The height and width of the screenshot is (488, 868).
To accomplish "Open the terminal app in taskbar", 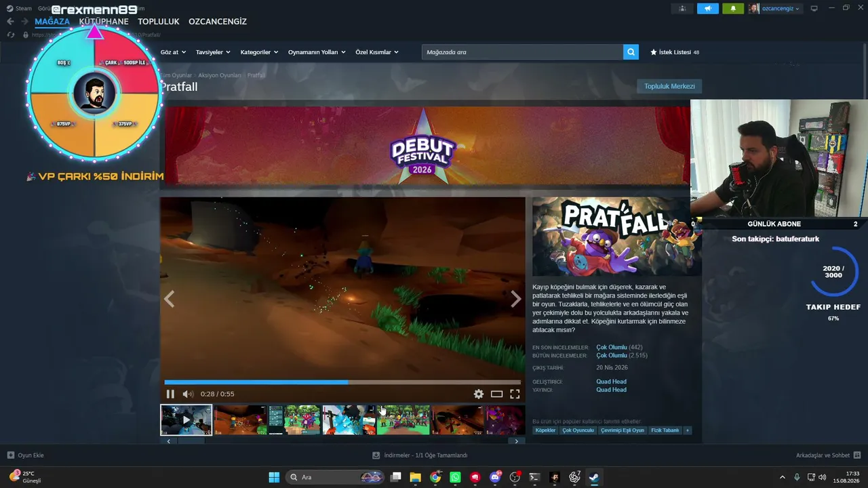I will 534,477.
